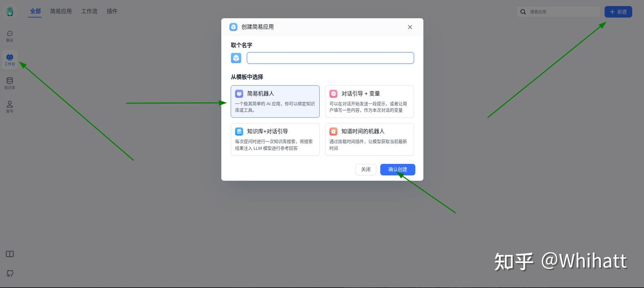The height and width of the screenshot is (288, 644).
Task: Select the 简易机器人 template card
Action: (x=275, y=102)
